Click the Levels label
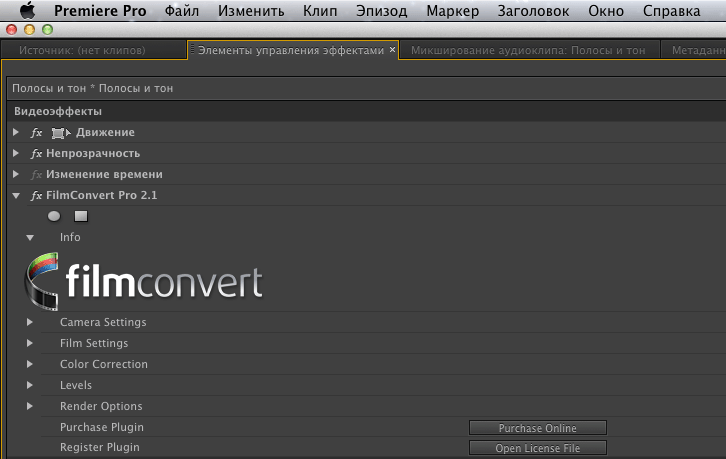Viewport: 726px width, 459px height. [x=75, y=385]
